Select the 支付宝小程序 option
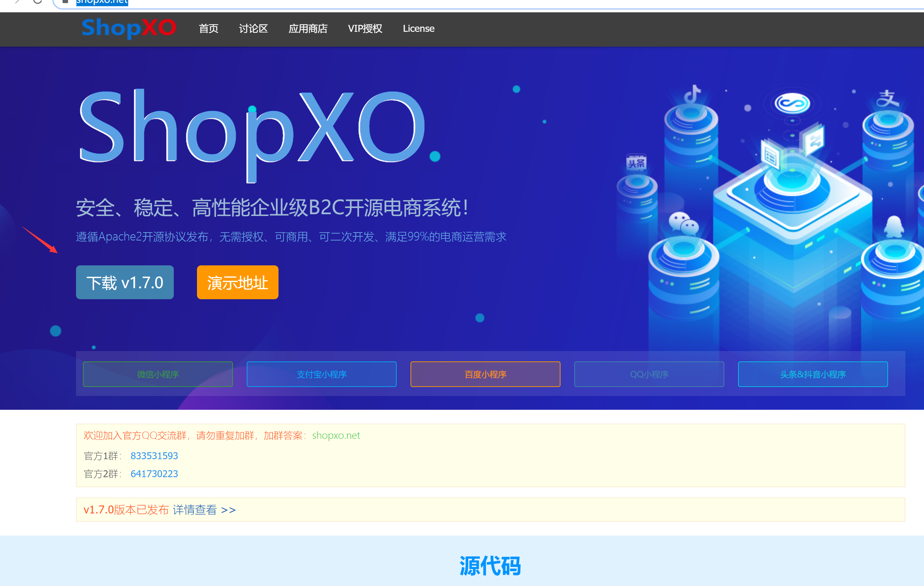This screenshot has width=924, height=586. 322,374
